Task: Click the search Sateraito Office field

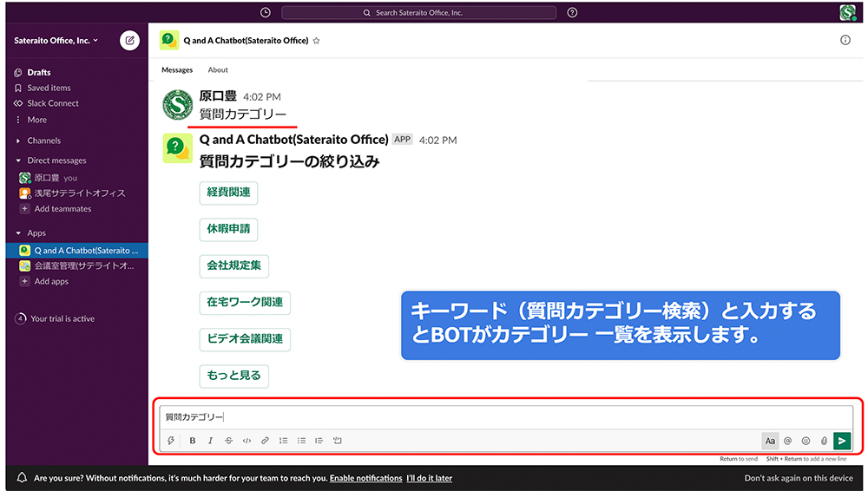Action: click(x=418, y=13)
